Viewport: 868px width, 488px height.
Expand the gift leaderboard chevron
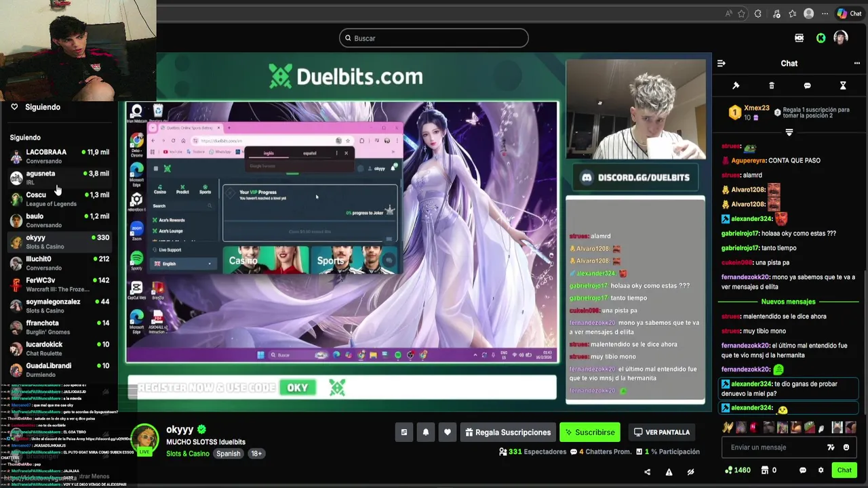[x=789, y=132]
